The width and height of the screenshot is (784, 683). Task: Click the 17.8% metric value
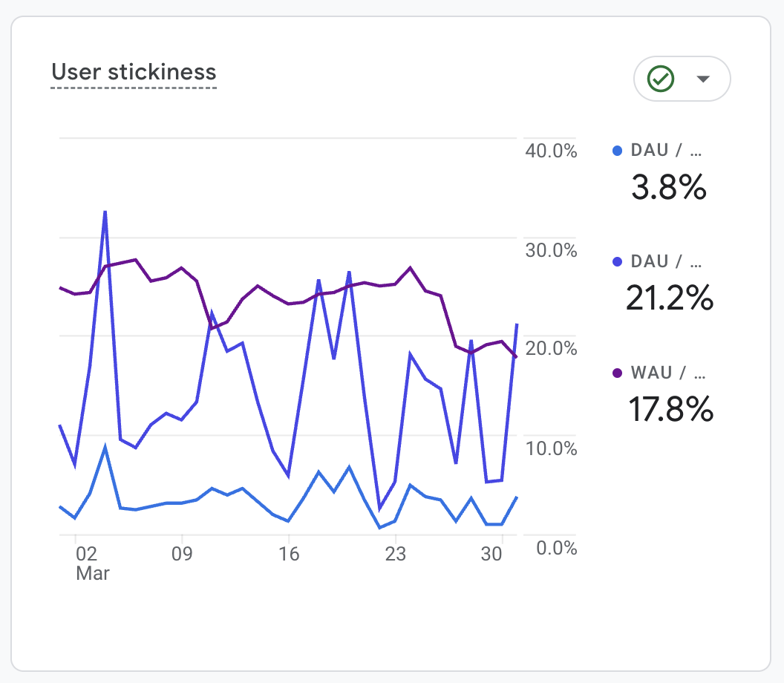tap(670, 409)
